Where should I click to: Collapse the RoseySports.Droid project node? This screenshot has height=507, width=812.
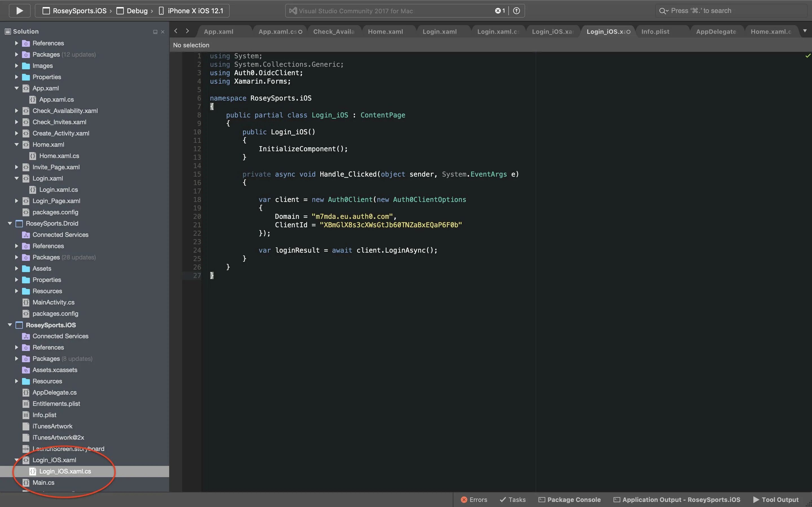pyautogui.click(x=10, y=223)
